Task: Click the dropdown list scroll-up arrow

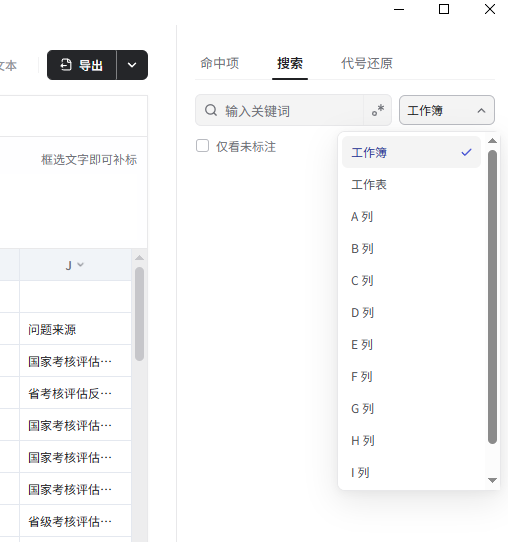Action: 492,141
